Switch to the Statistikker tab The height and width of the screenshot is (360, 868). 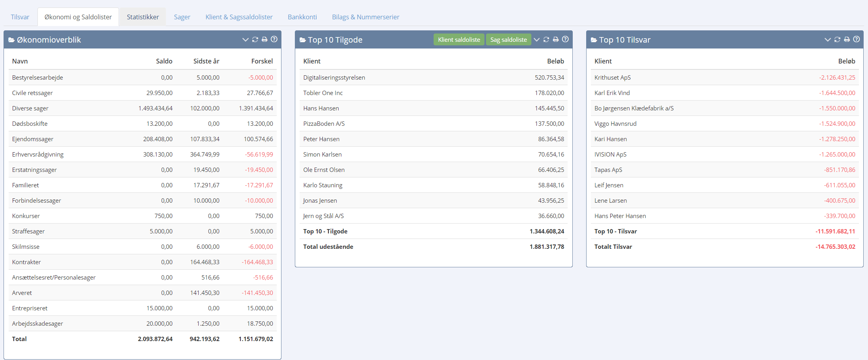(143, 17)
